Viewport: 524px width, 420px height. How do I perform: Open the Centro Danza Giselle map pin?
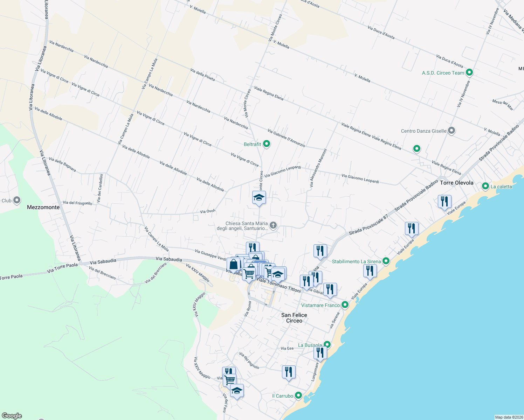point(451,131)
